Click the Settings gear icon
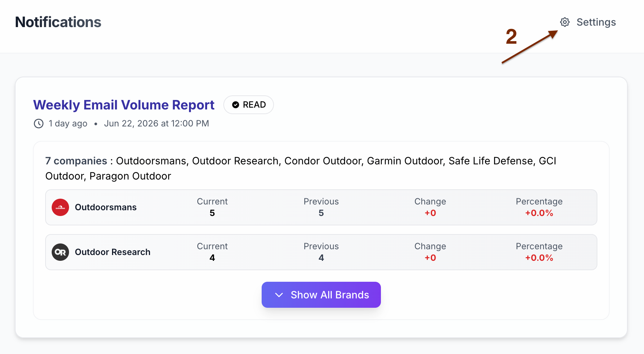 [565, 22]
